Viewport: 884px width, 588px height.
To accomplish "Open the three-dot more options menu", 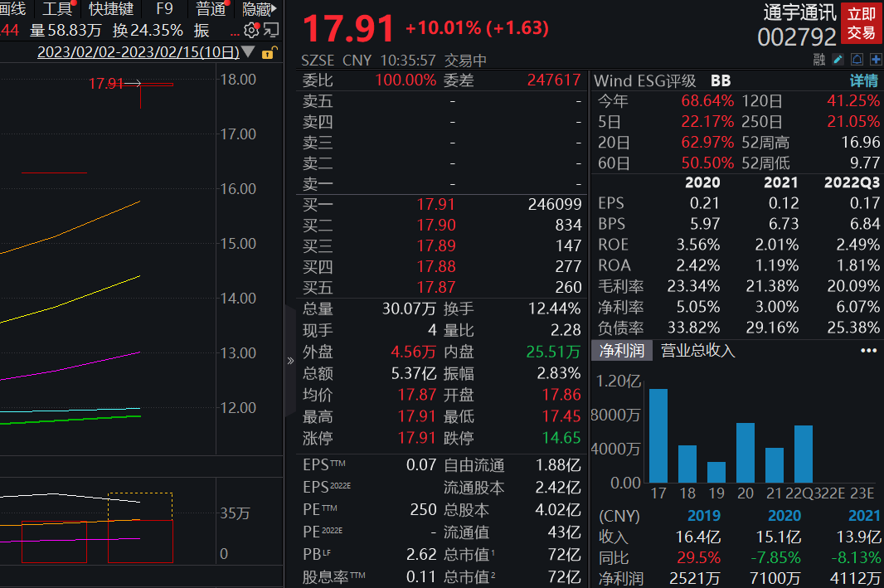I will (868, 351).
